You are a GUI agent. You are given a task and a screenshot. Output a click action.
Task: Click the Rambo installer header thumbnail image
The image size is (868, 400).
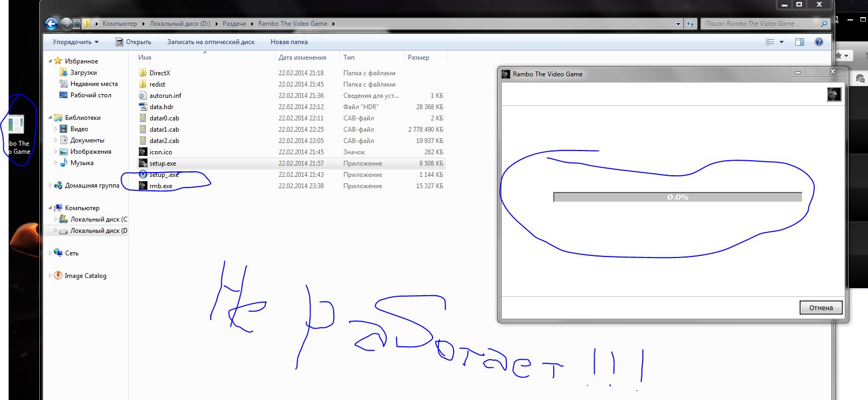click(x=834, y=94)
